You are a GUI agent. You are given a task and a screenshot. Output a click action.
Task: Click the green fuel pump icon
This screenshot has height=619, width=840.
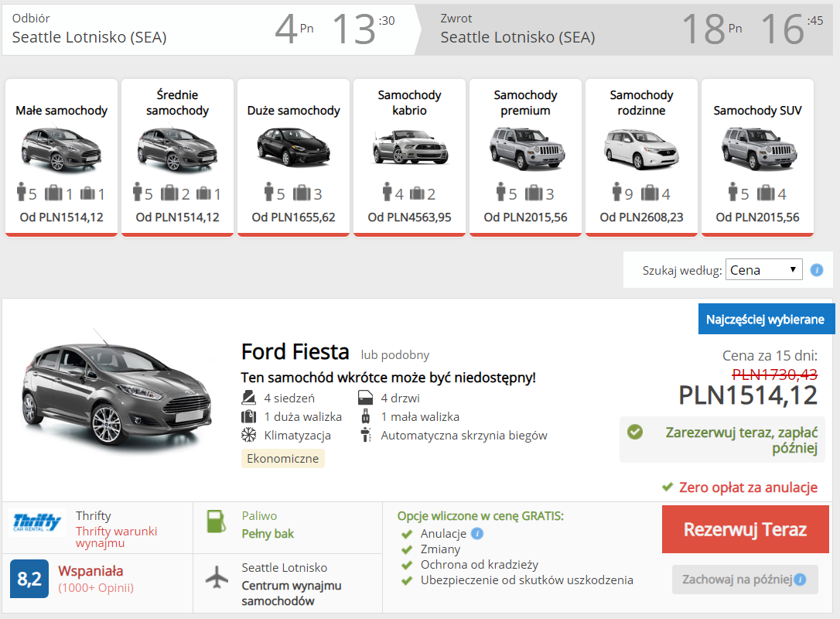click(216, 522)
